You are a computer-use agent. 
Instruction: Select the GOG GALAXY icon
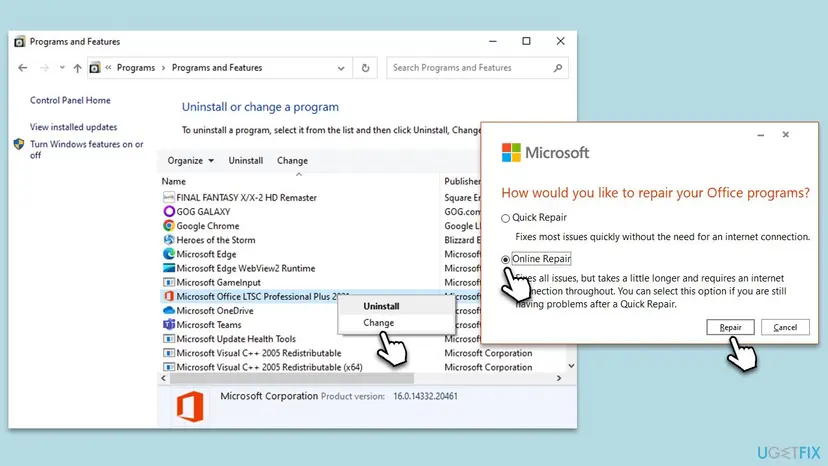168,211
